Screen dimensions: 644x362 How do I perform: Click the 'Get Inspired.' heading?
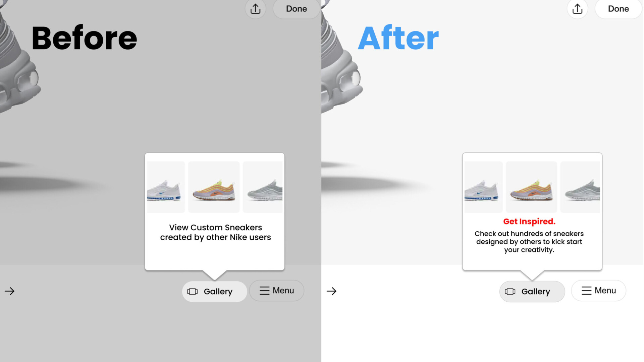(x=529, y=222)
